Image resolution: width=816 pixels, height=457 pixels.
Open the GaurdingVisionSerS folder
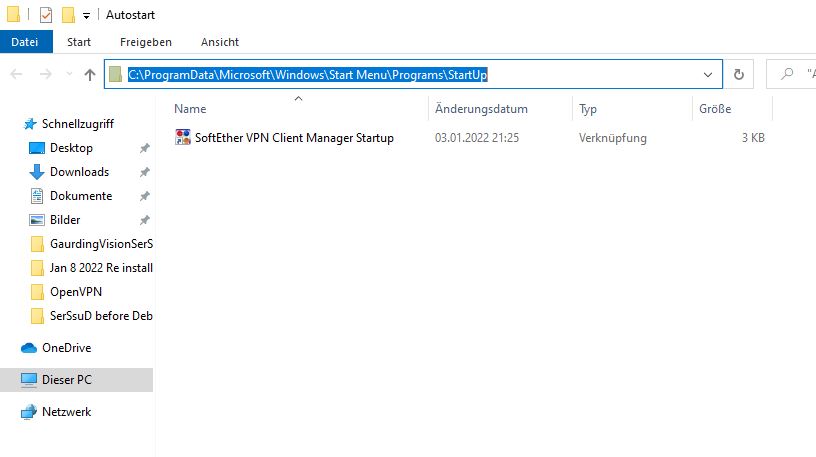[101, 244]
